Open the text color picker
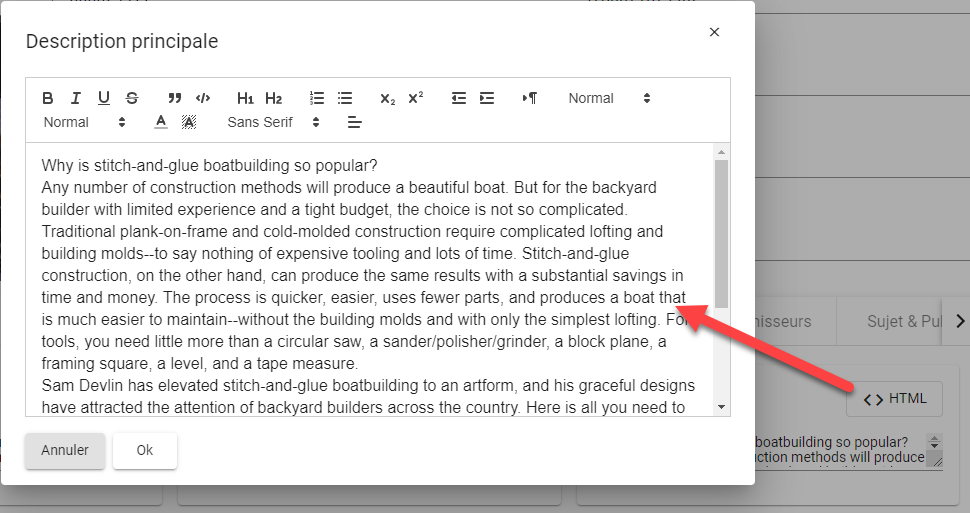This screenshot has width=970, height=513. coord(161,122)
